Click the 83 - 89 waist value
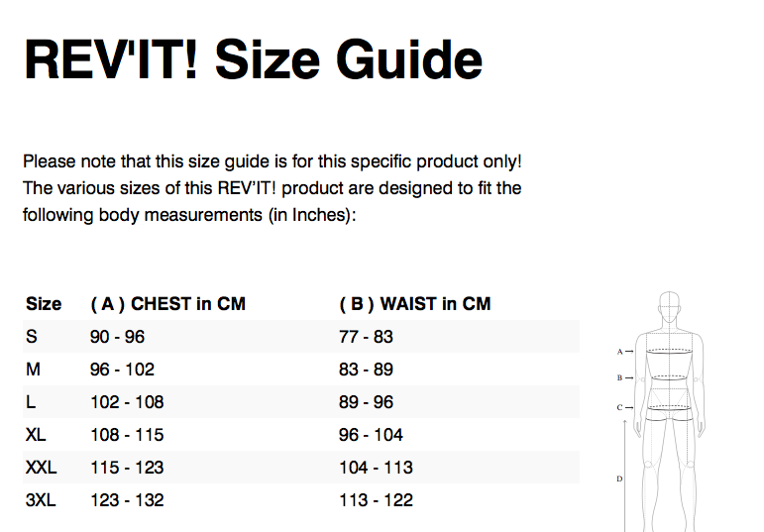The image size is (764, 532). click(366, 370)
